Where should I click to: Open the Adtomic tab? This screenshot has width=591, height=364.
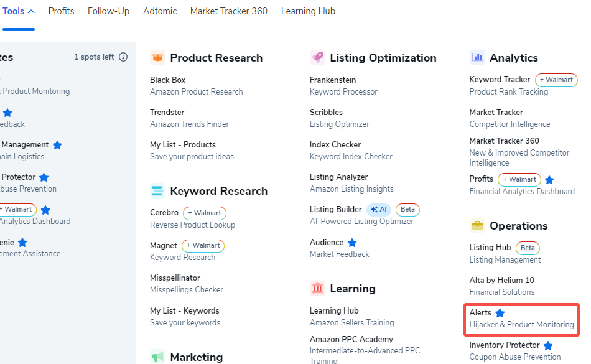(x=160, y=11)
